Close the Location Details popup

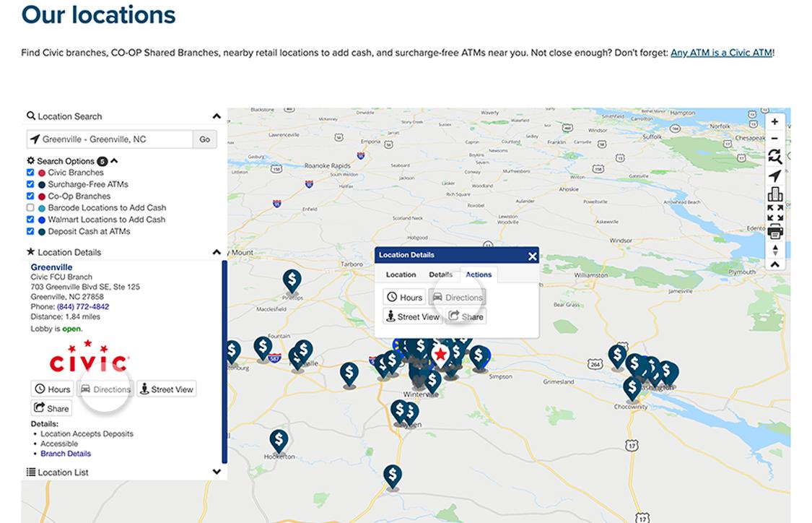click(533, 256)
